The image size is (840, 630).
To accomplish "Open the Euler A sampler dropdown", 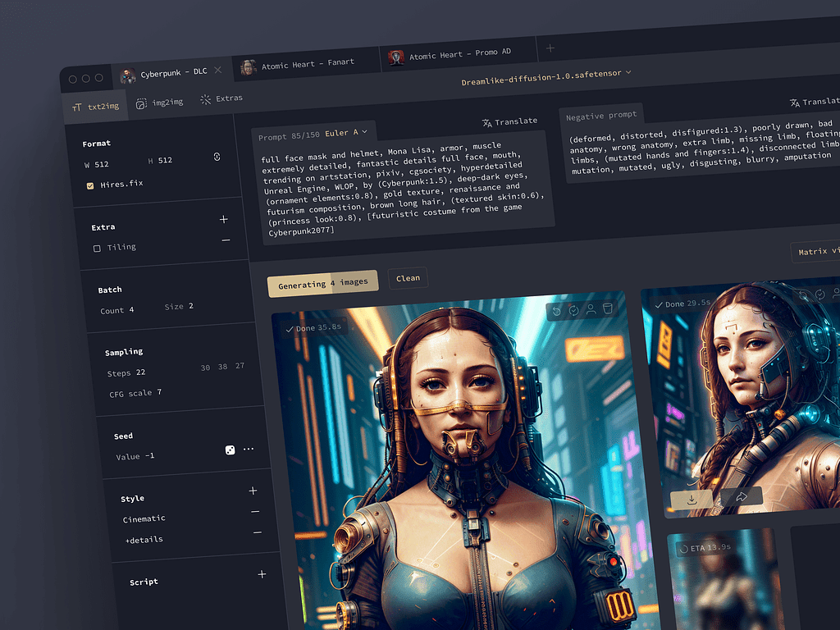I will tap(345, 131).
